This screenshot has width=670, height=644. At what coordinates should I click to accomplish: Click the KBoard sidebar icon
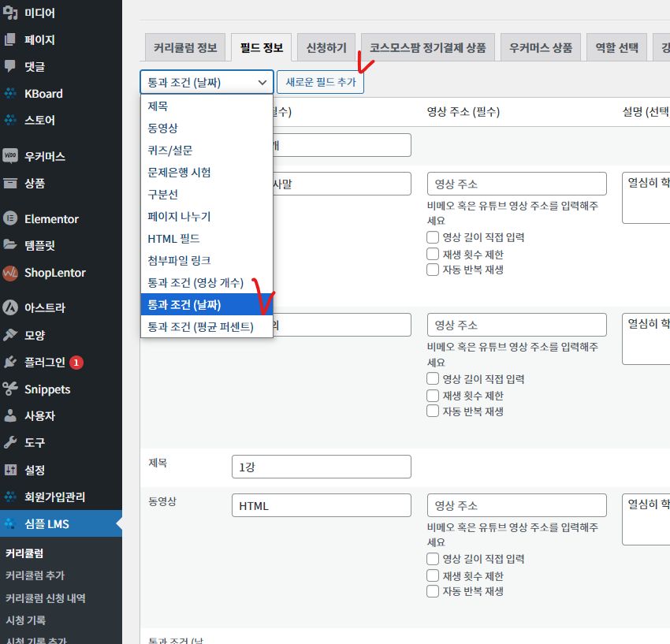[x=10, y=93]
